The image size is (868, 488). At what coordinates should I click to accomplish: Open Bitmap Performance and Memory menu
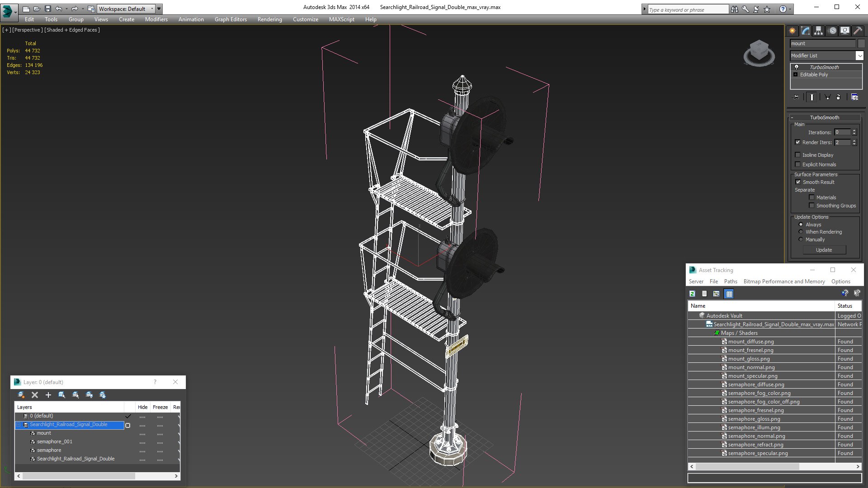click(784, 282)
